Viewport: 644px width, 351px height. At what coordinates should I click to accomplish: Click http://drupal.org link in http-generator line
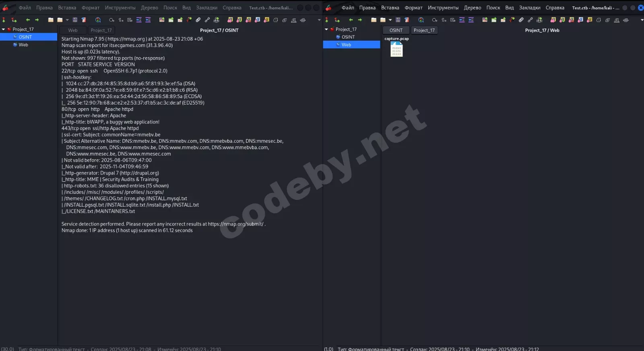tap(139, 173)
